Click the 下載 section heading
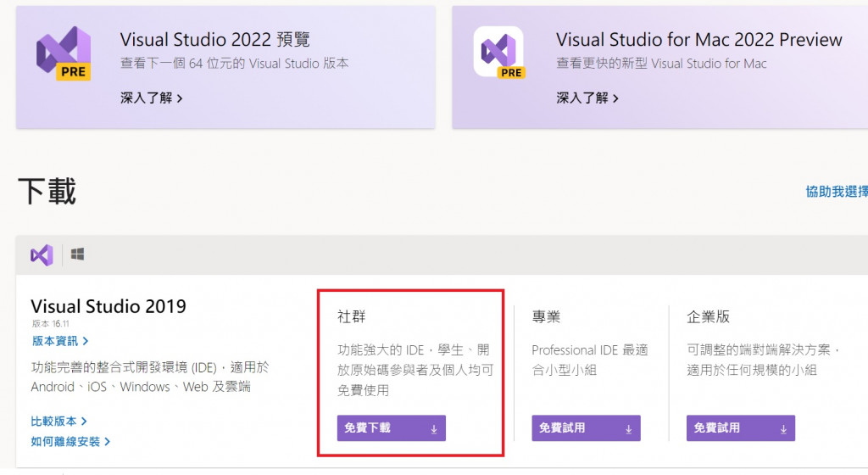This screenshot has height=475, width=868. coord(47,192)
